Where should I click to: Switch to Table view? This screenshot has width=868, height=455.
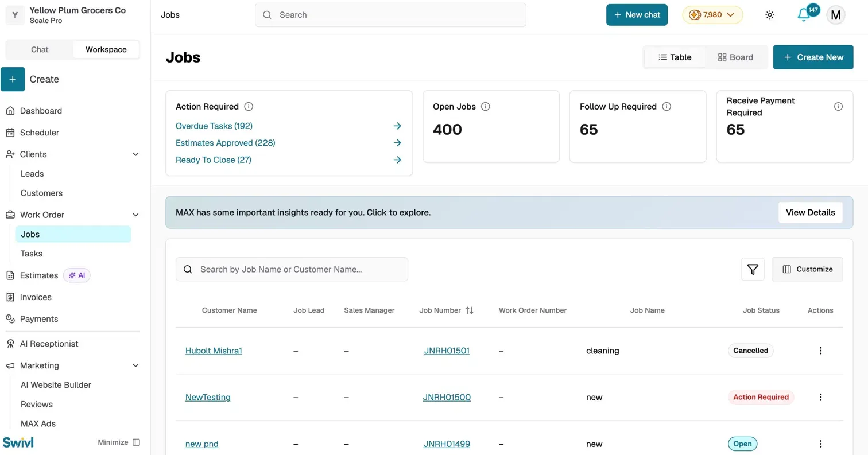pos(675,57)
